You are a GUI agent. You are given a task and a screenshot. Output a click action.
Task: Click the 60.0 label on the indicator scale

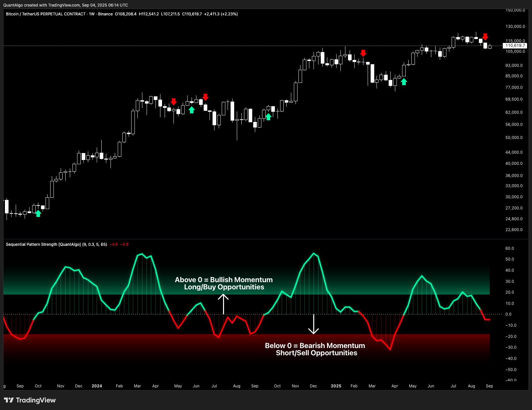coord(510,248)
